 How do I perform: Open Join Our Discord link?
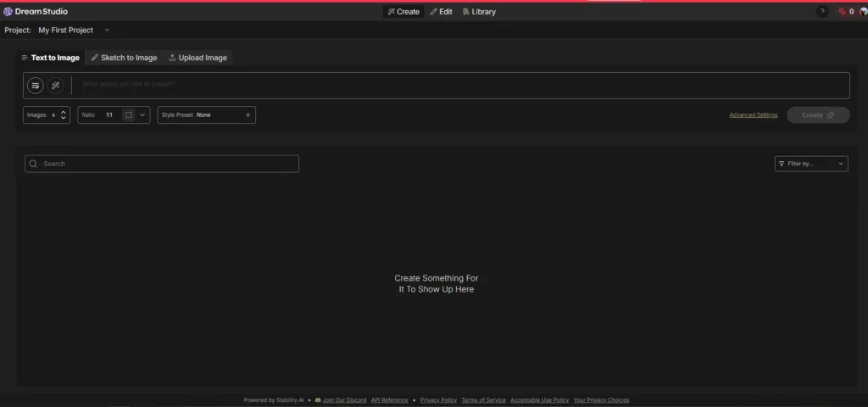pyautogui.click(x=344, y=400)
